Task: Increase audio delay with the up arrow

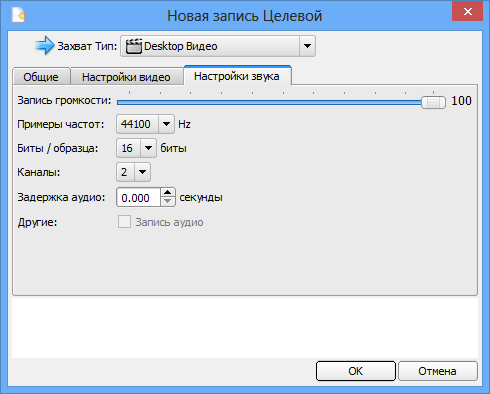Action: pos(167,193)
